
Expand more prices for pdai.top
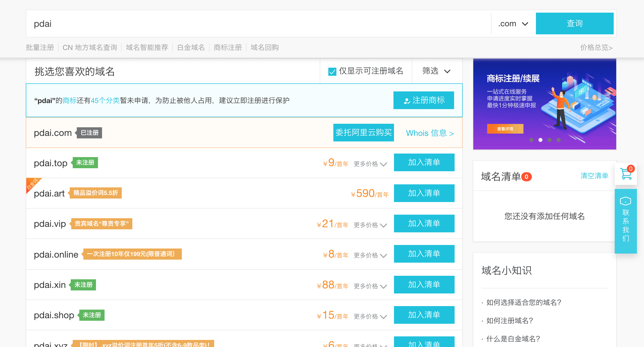370,164
